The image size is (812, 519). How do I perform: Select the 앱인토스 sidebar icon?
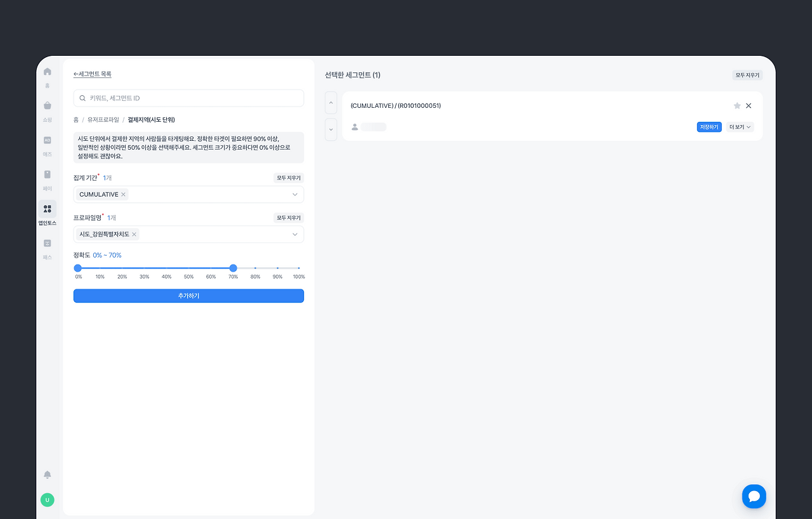pyautogui.click(x=47, y=209)
